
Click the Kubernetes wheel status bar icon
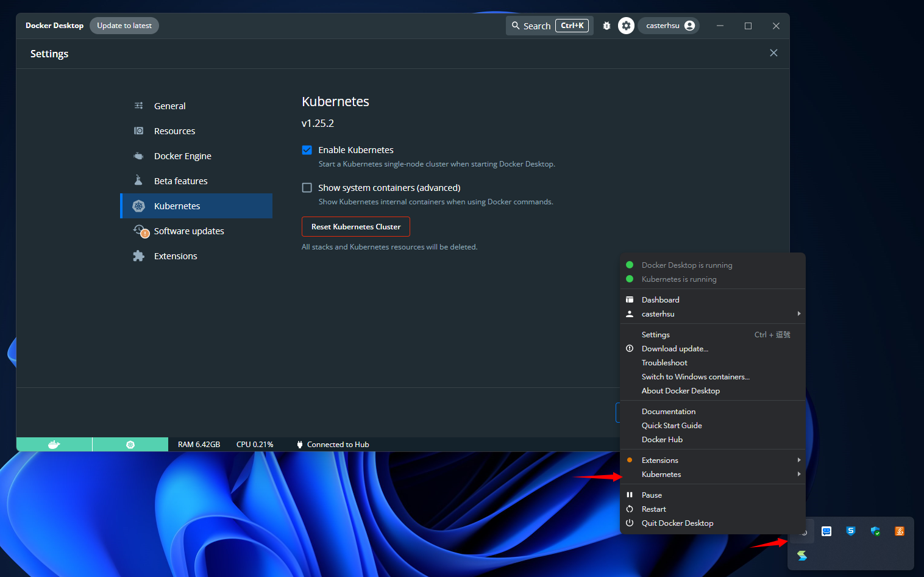coord(130,445)
